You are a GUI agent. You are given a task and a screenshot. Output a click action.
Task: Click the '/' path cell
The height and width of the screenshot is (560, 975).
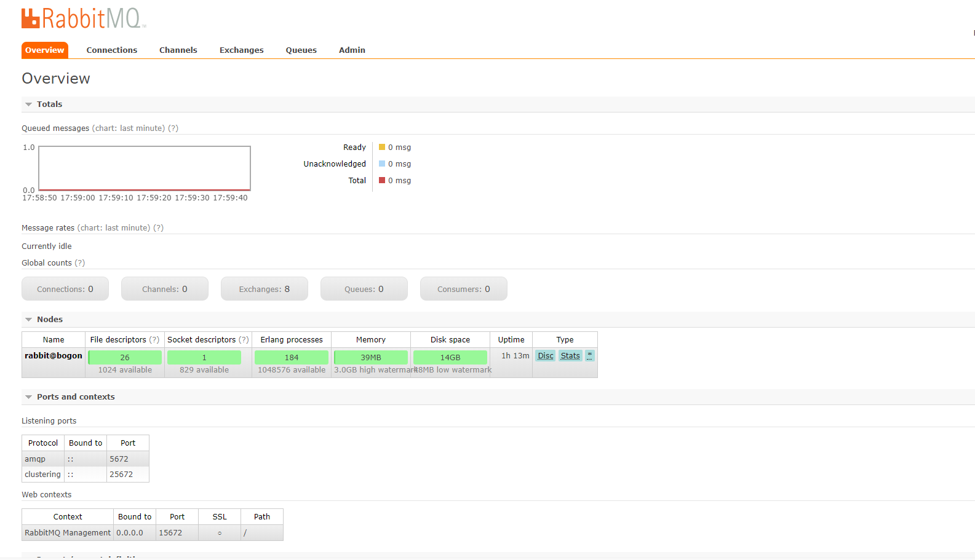coord(262,533)
